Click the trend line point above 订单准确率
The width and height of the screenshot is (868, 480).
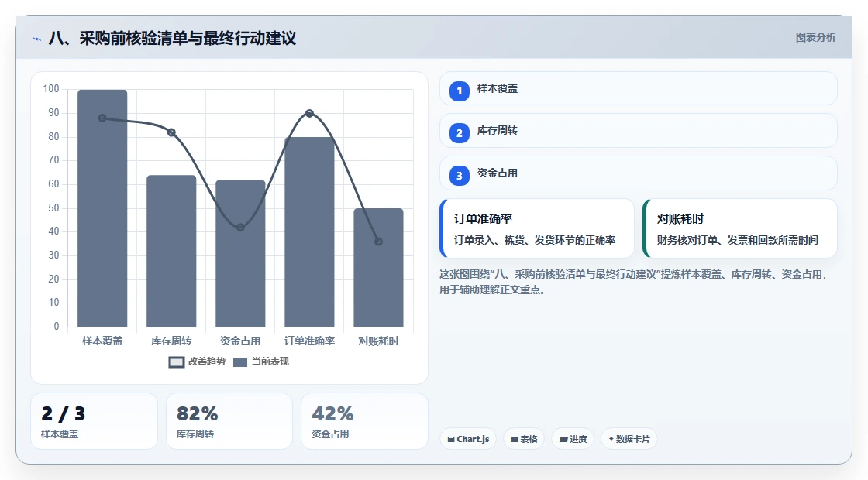[x=309, y=113]
